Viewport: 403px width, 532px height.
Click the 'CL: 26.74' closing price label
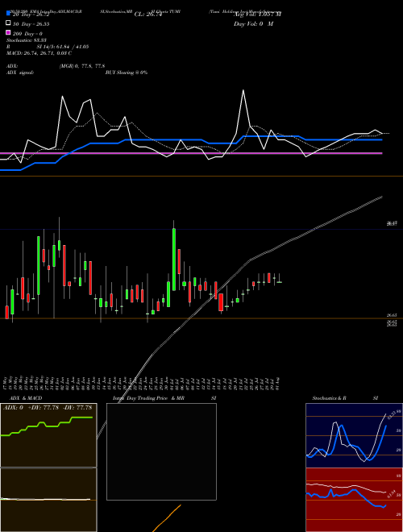pos(148,14)
